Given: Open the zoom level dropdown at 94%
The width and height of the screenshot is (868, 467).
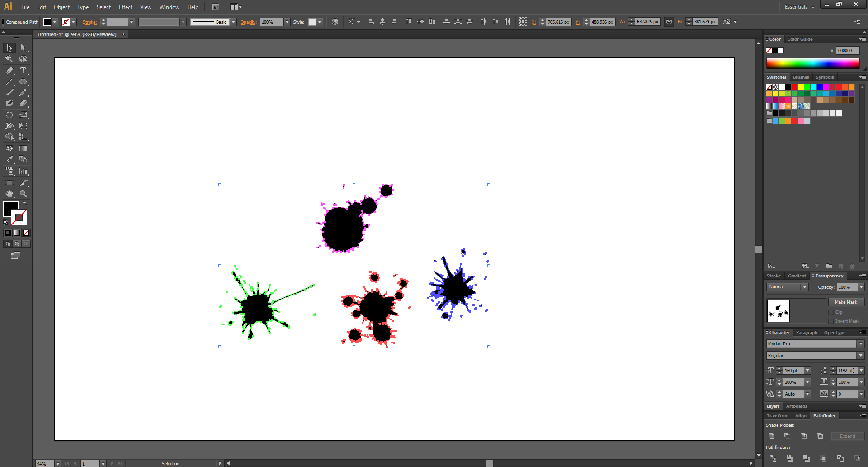Looking at the screenshot, I should pos(58,463).
